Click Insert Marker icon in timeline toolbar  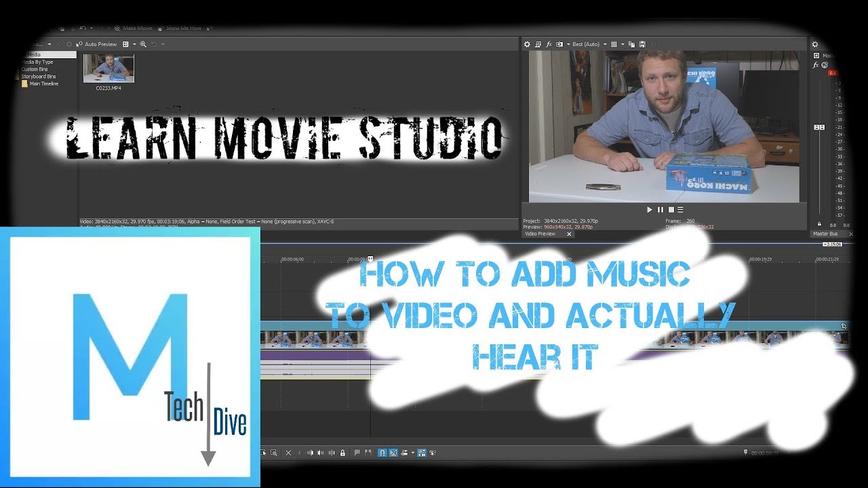[357, 453]
